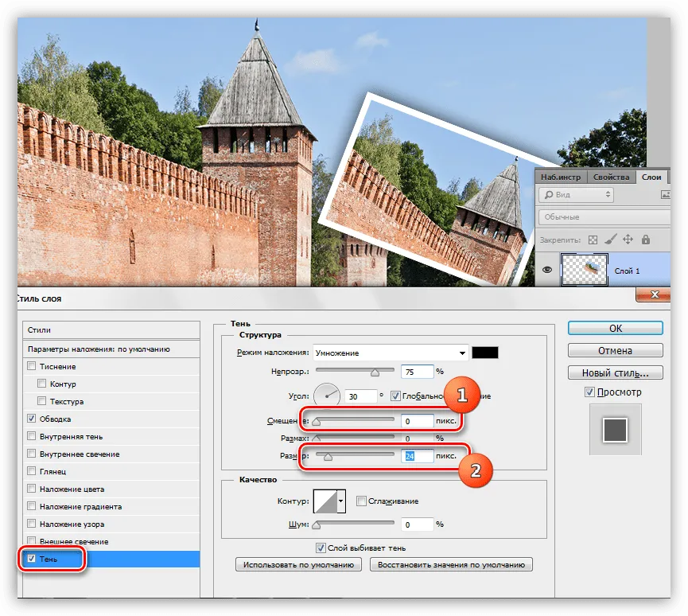Toggle Просмотр preview checkbox
Image resolution: width=688 pixels, height=616 pixels.
click(x=589, y=392)
